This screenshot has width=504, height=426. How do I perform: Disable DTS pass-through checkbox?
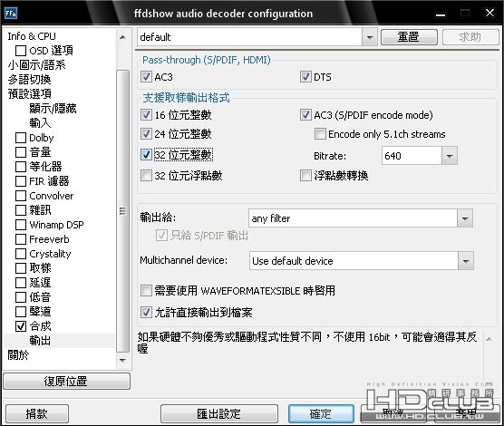[305, 77]
